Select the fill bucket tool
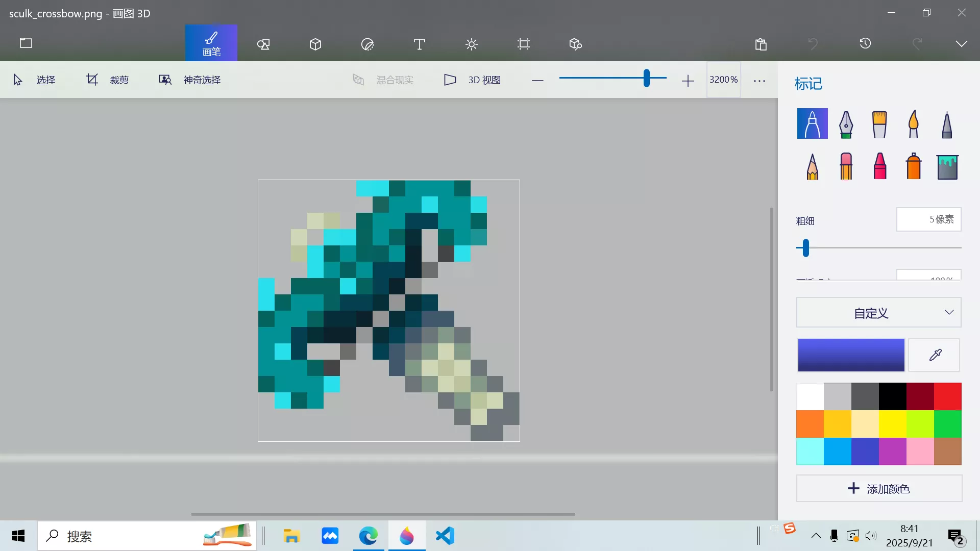 (x=948, y=166)
